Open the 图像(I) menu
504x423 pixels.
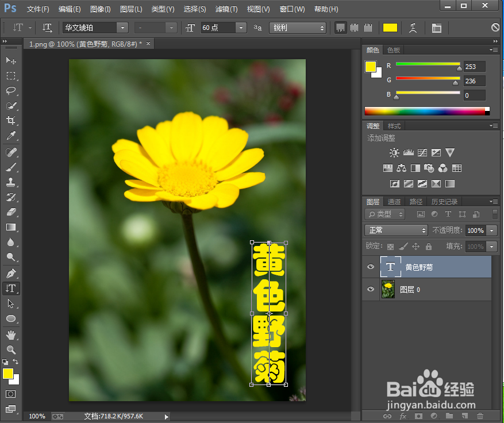[101, 9]
